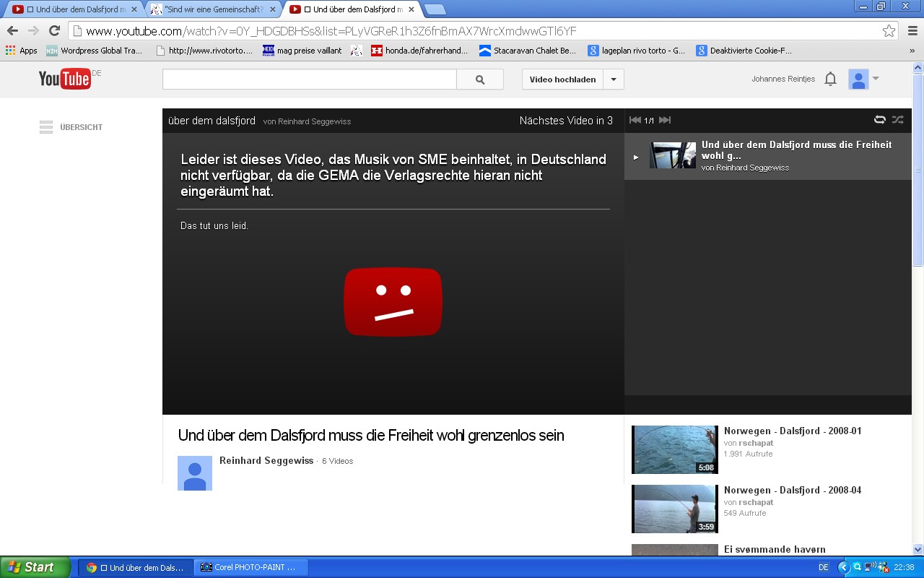Open the Reinhard Seggewiss channel link
Viewport: 924px width, 578px height.
pyautogui.click(x=266, y=460)
